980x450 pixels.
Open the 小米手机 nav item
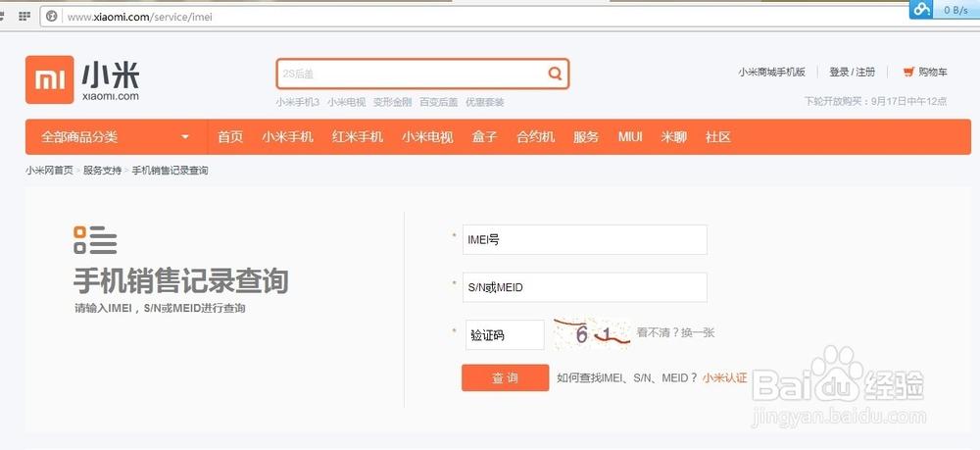[287, 137]
